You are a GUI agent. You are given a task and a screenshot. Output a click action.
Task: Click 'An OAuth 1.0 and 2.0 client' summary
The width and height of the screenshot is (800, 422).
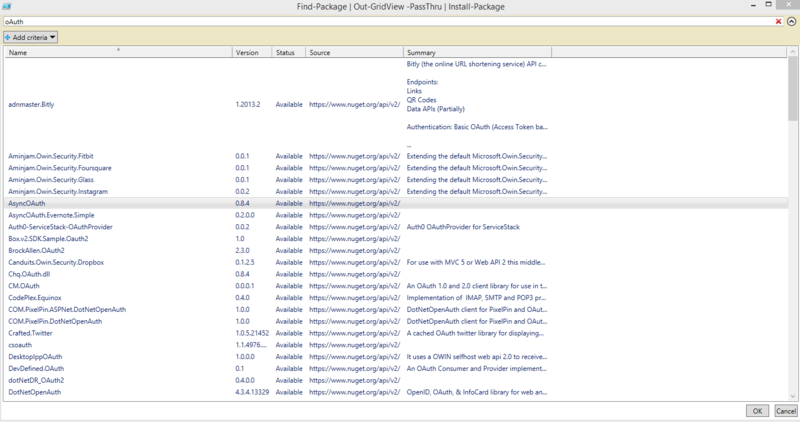pyautogui.click(x=477, y=286)
